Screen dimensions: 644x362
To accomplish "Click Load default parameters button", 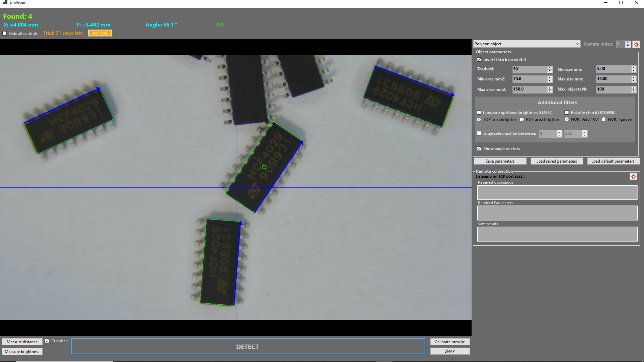I will point(612,161).
